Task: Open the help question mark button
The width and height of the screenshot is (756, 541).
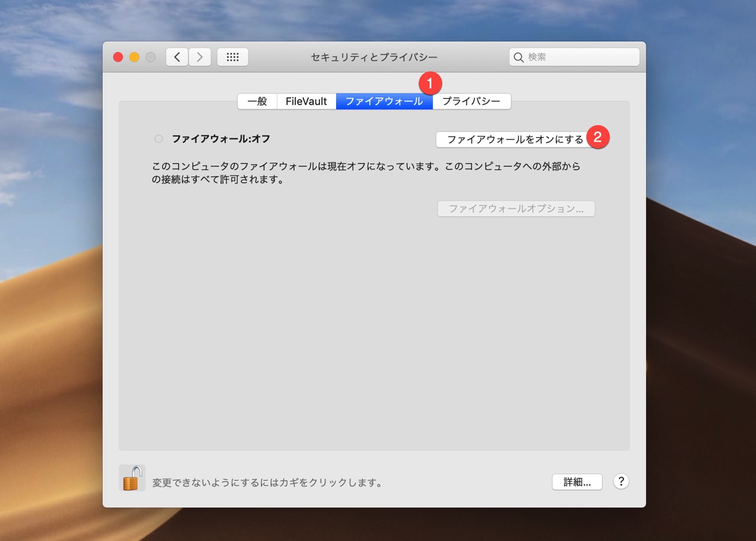Action: [621, 481]
